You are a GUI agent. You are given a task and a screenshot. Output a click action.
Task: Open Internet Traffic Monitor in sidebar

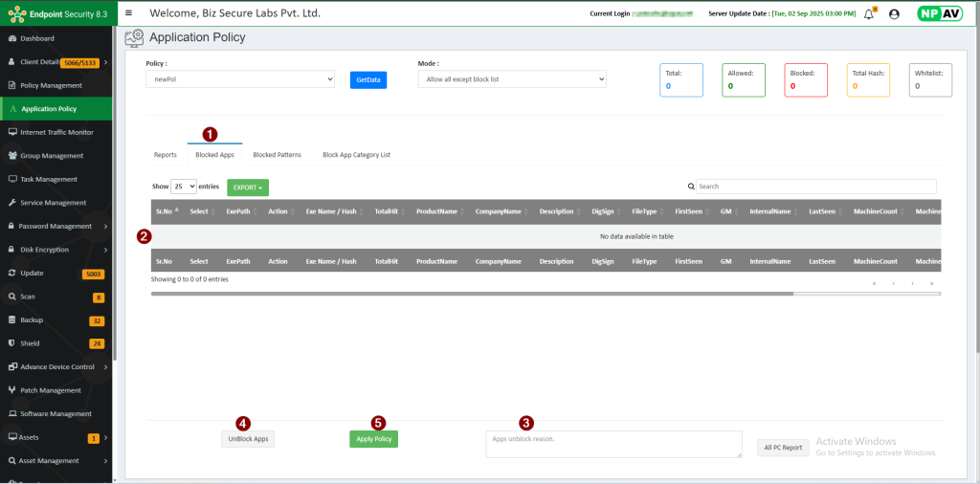[56, 132]
